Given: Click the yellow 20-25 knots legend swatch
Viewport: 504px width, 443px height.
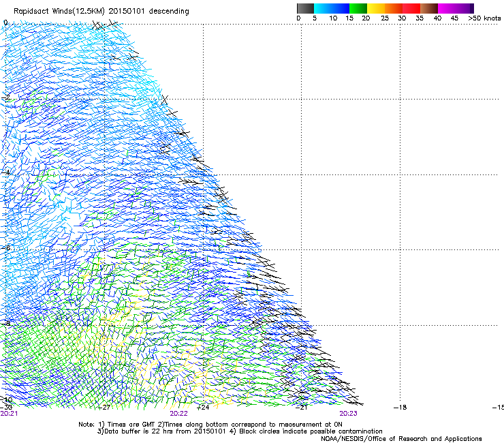Looking at the screenshot, I should pos(376,8).
